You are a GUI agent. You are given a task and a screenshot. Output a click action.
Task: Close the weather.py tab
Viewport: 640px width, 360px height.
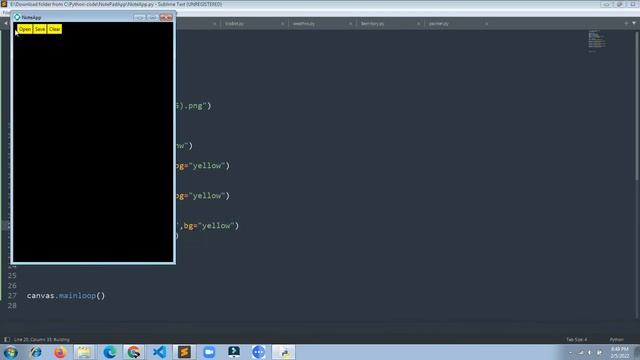click(350, 24)
